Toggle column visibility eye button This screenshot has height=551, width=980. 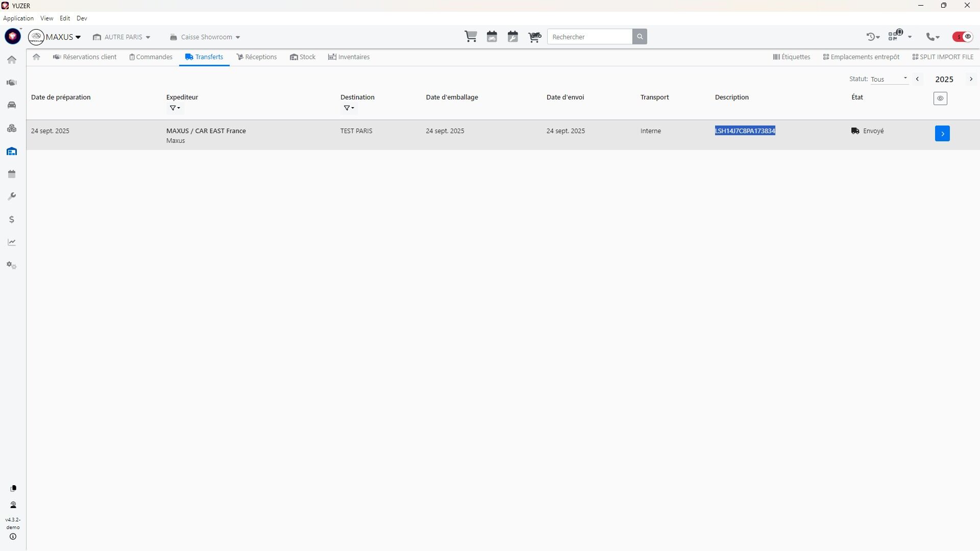pyautogui.click(x=940, y=98)
